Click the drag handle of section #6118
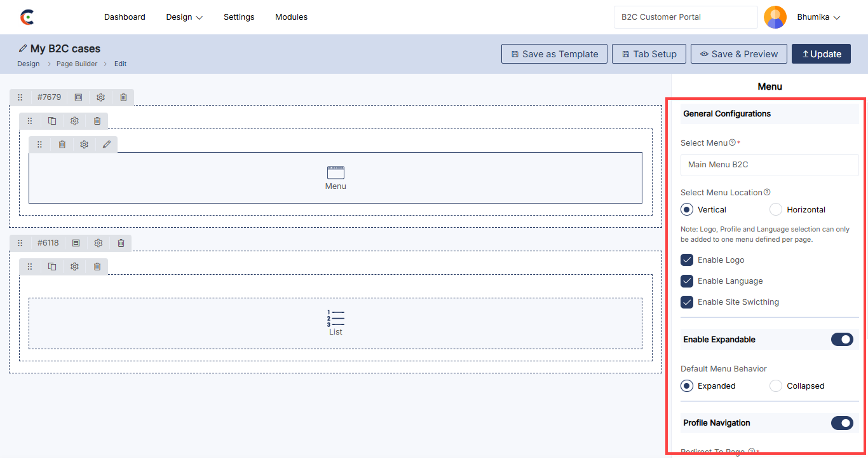Screen dimensions: 868x458 coord(20,243)
